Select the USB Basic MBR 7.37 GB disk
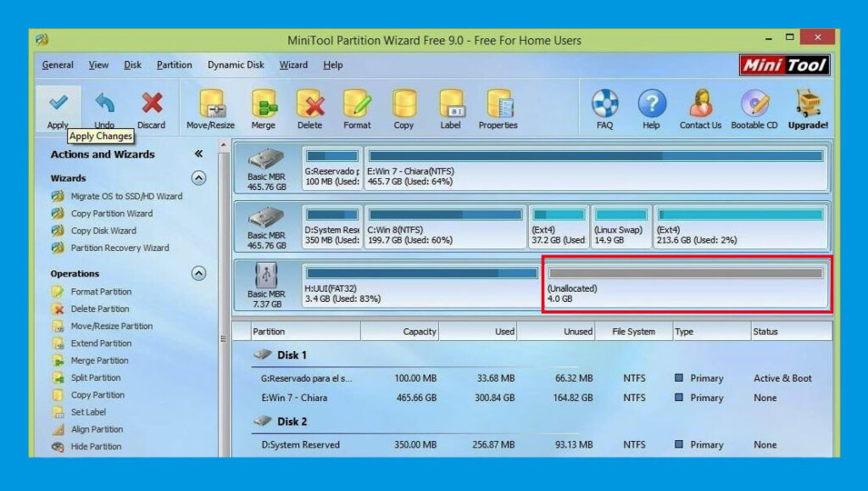The height and width of the screenshot is (491, 868). [267, 285]
